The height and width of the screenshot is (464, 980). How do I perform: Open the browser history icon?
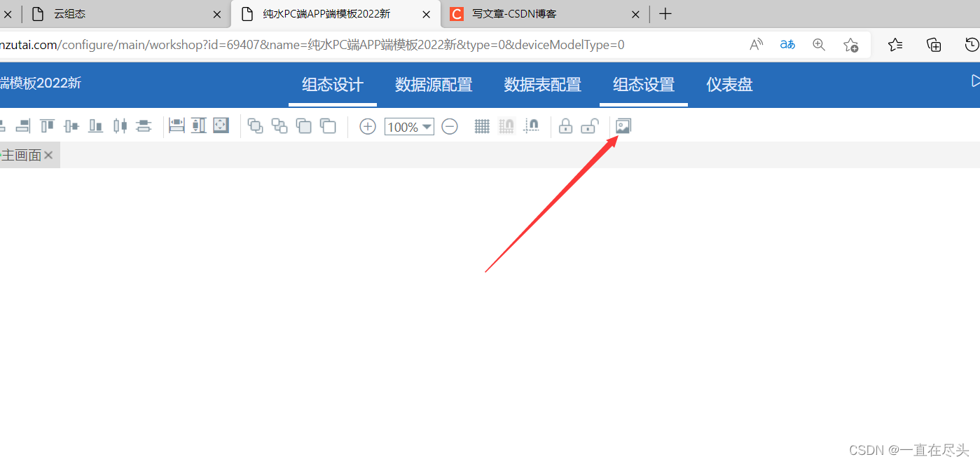(x=972, y=45)
